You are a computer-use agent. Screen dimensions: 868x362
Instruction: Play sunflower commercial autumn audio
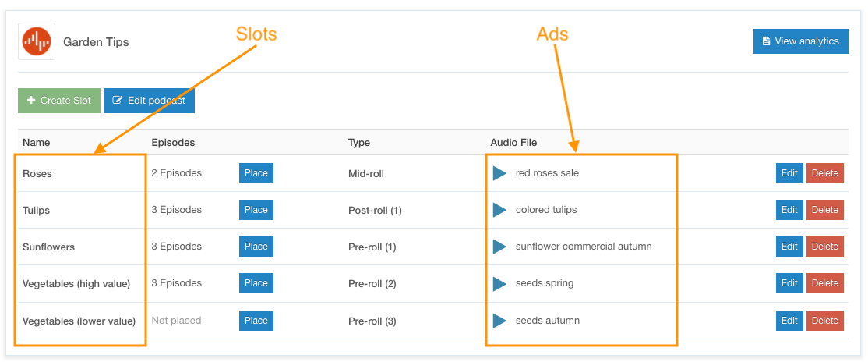[x=499, y=246]
